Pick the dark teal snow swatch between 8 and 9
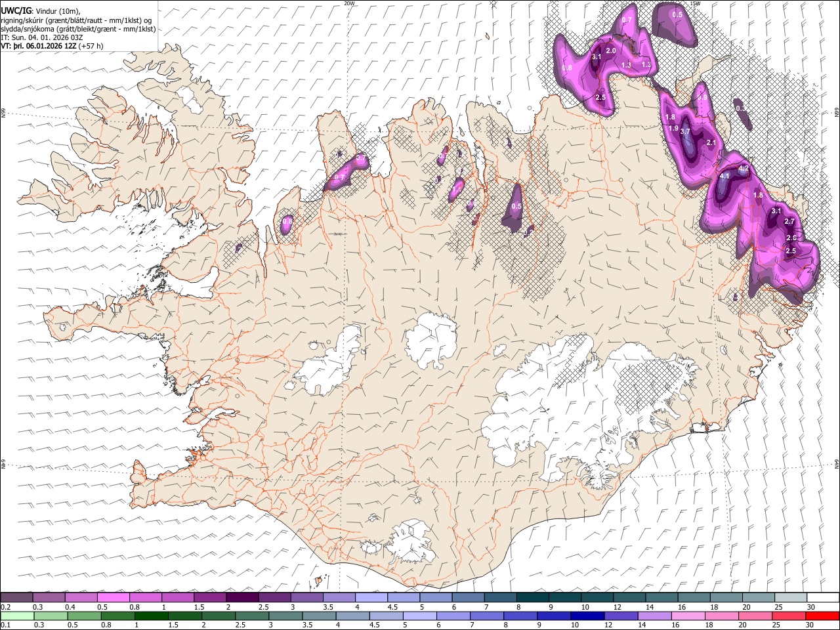The image size is (840, 630). 532,597
